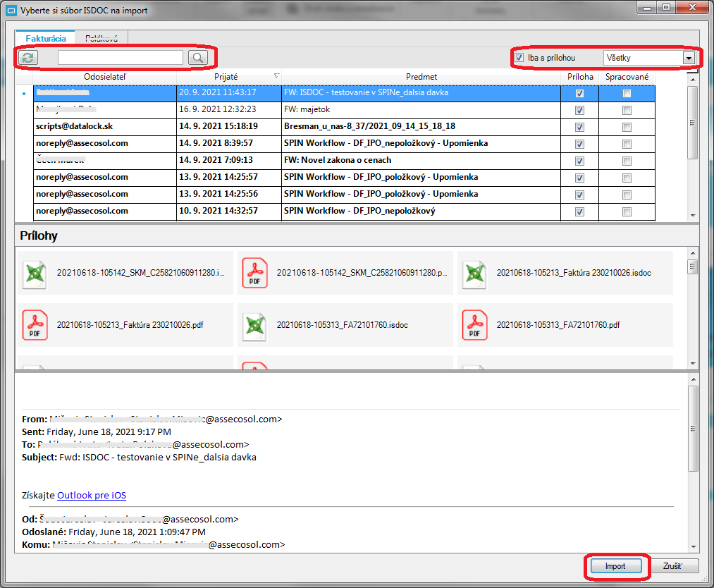The image size is (714, 588).
Task: Sort by the Odosielateľ column header
Action: tap(105, 77)
